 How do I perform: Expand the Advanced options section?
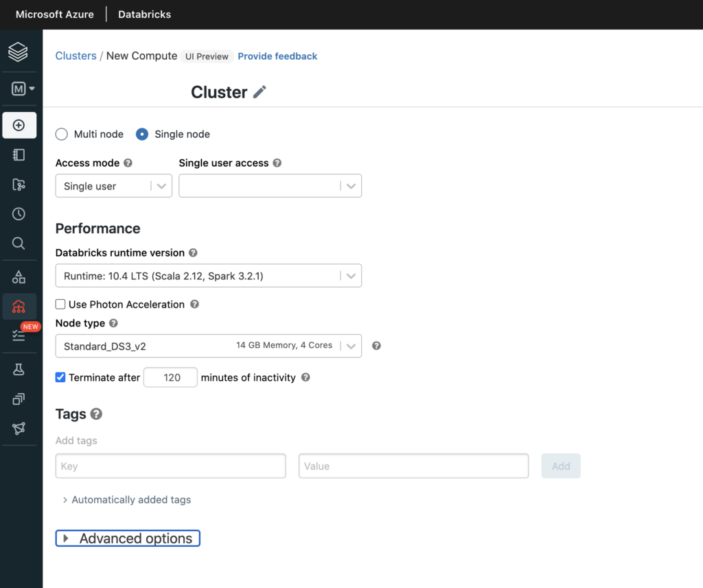tap(128, 539)
